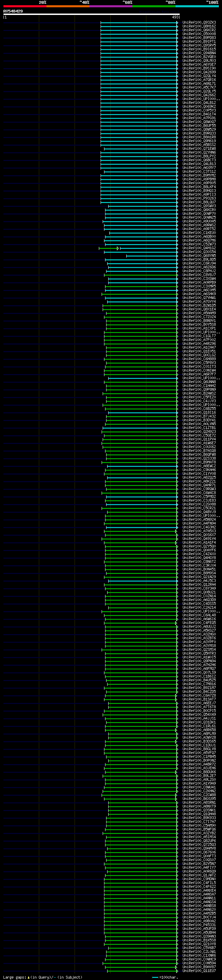Image resolution: width=222 pixels, height=980 pixels.
Task: Pick the cyan ~100% identity legend segment
Action: 197,6
